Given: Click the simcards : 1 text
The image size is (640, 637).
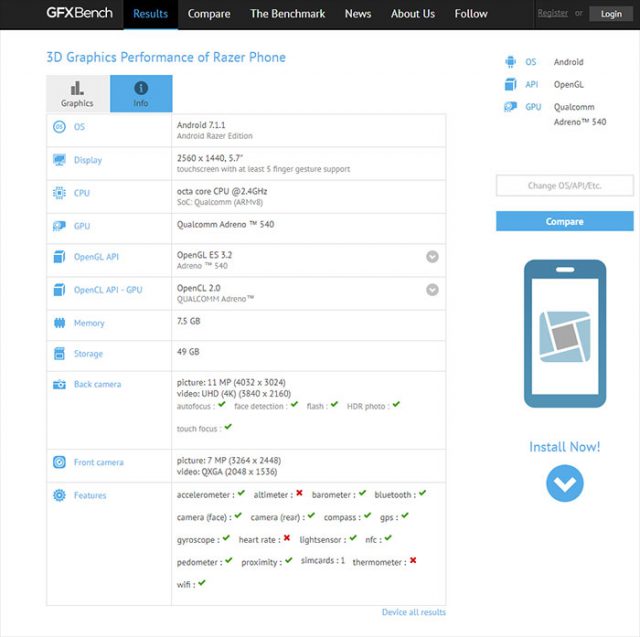Looking at the screenshot, I should tap(323, 560).
